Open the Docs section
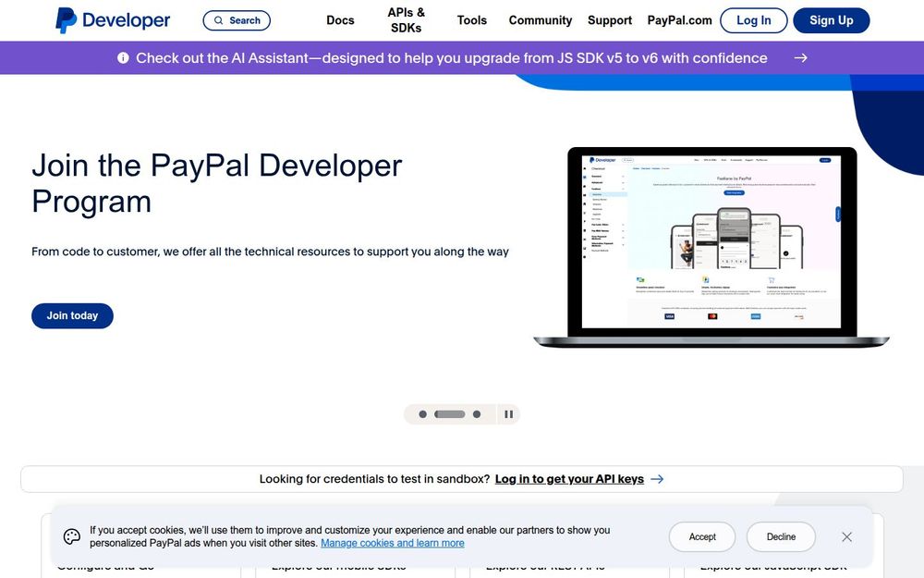This screenshot has width=924, height=578. tap(340, 19)
